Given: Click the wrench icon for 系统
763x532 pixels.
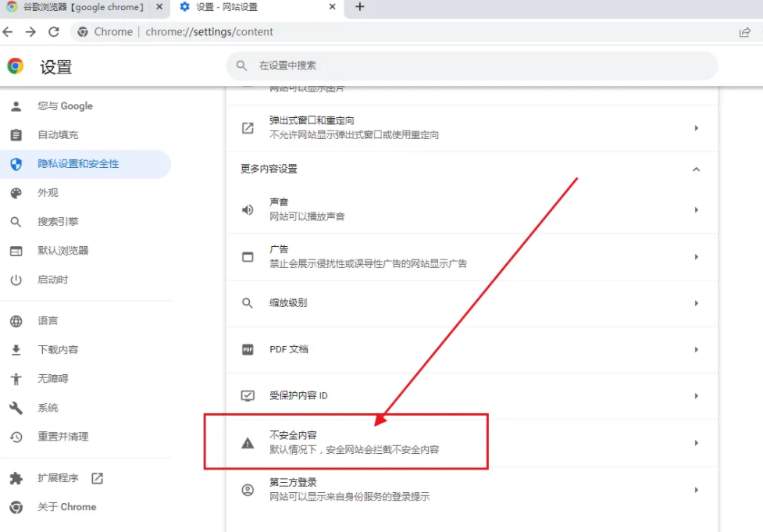Looking at the screenshot, I should click(16, 408).
